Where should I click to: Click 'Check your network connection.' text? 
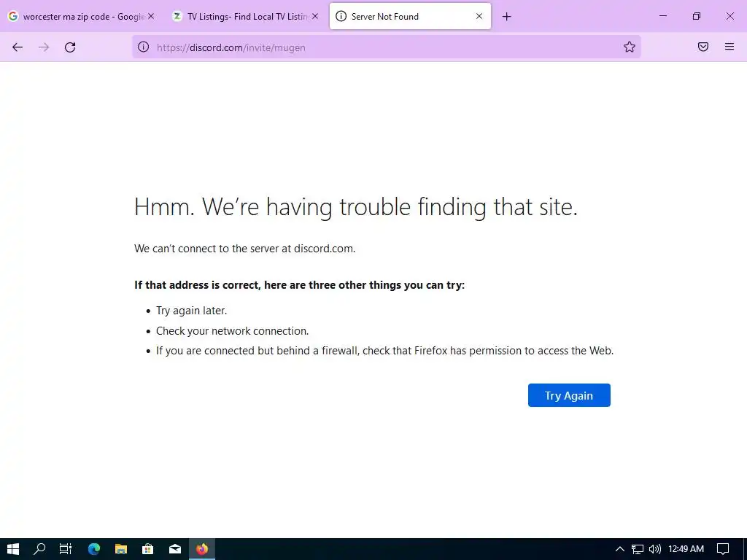(233, 331)
